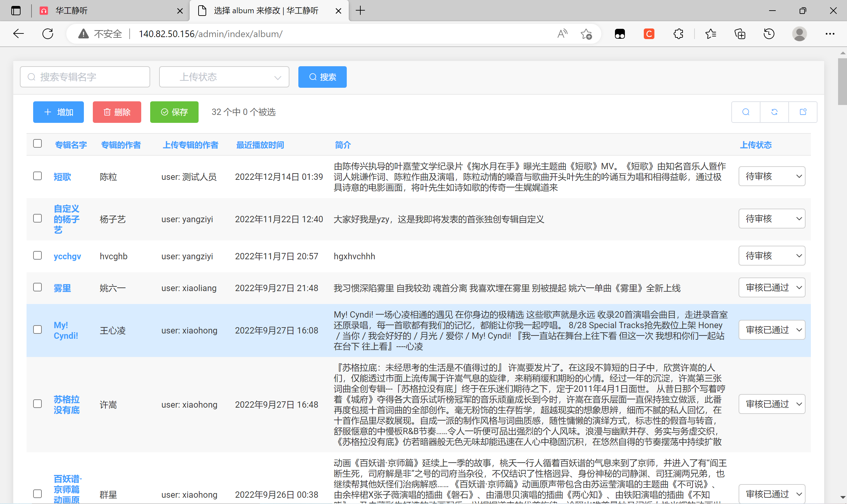Export the album list

(803, 112)
